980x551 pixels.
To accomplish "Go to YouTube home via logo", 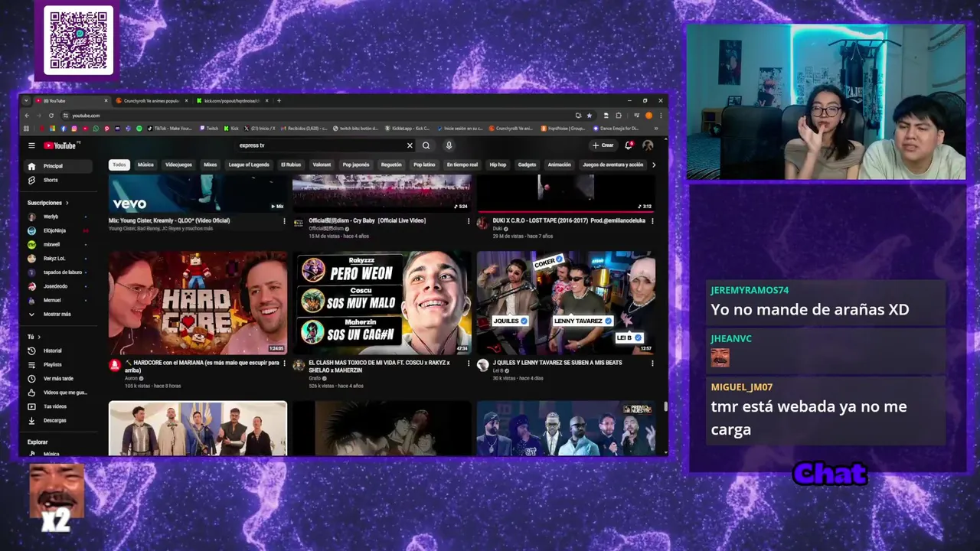I will 60,145.
